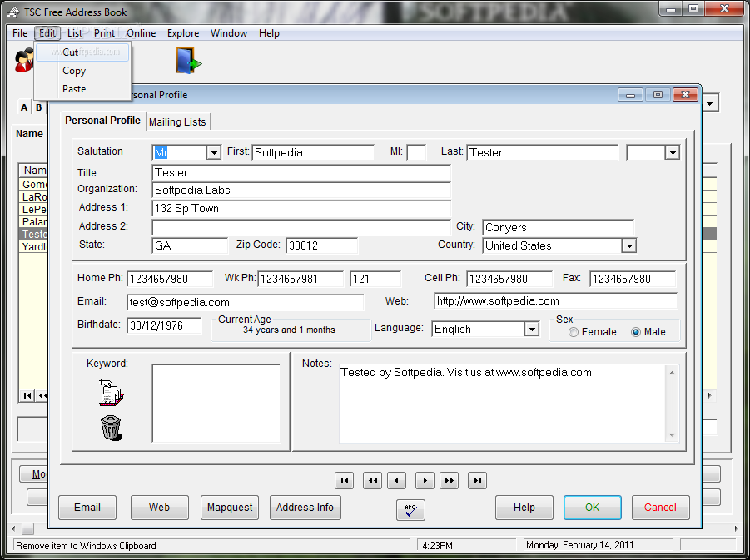The image size is (750, 560).
Task: Click the Title field
Action: click(301, 172)
